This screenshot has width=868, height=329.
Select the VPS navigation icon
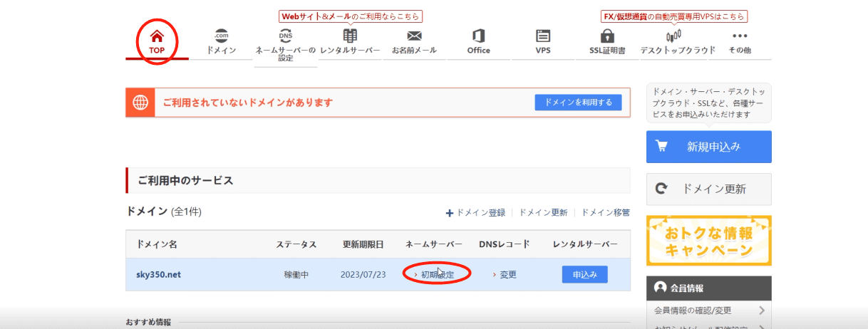(x=543, y=36)
